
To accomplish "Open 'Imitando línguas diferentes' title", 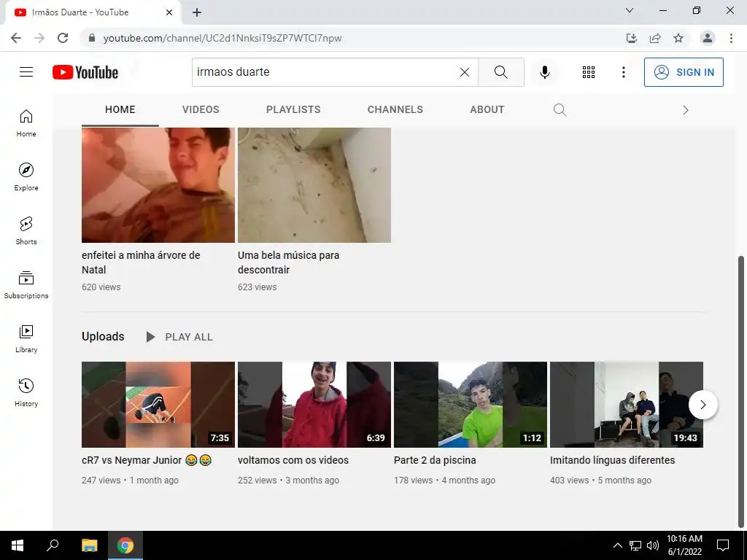I will click(612, 461).
